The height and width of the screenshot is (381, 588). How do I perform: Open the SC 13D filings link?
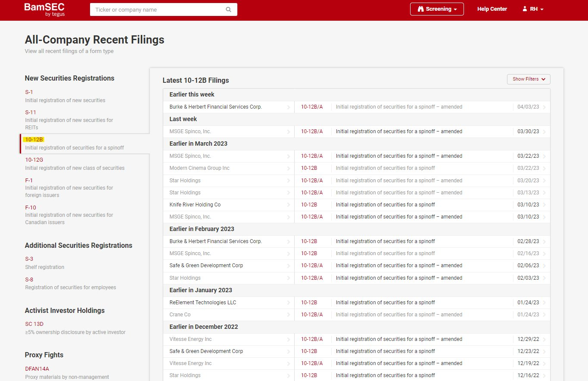click(x=34, y=324)
